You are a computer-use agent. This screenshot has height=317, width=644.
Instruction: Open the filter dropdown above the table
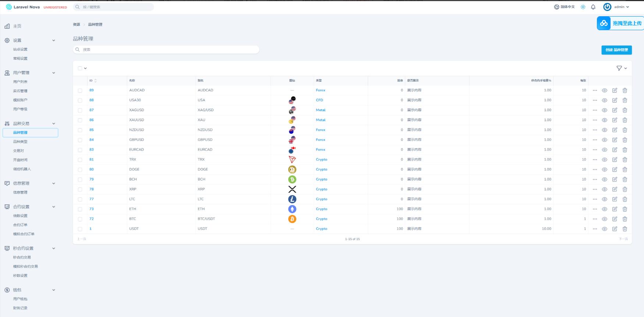(622, 68)
